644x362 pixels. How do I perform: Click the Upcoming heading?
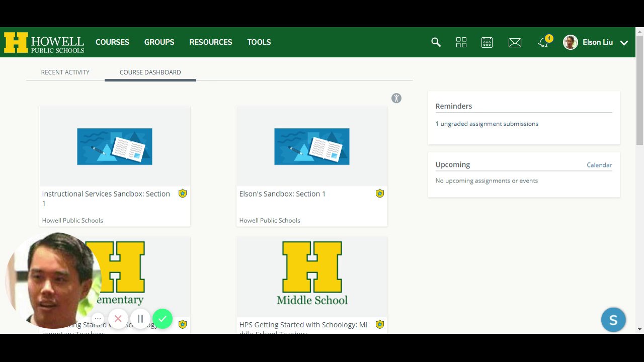point(453,164)
